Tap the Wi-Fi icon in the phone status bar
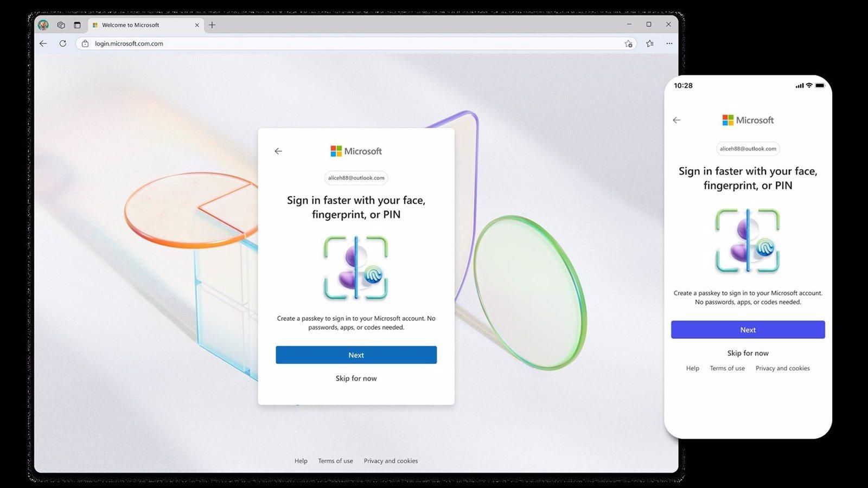Image resolution: width=868 pixels, height=488 pixels. 809,85
